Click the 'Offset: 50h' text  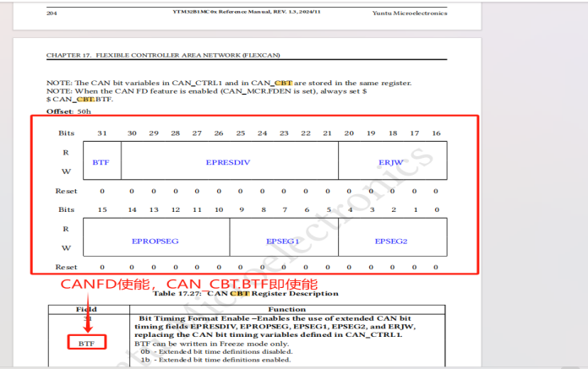(68, 111)
